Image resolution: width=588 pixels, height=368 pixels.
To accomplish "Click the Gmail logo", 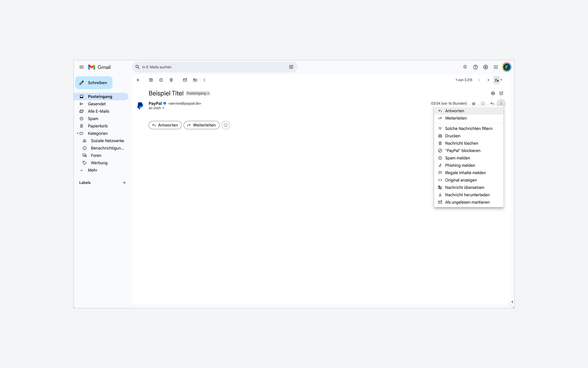I will pyautogui.click(x=99, y=67).
